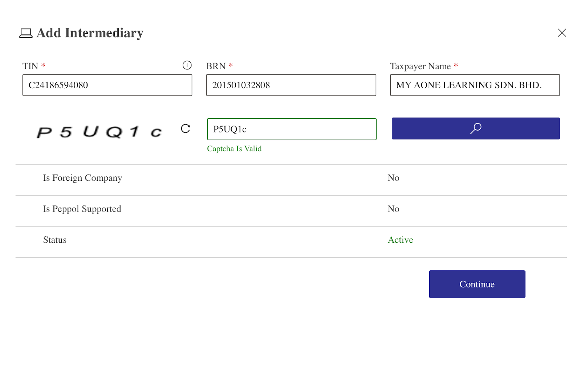Click the 'Active' status value
This screenshot has width=581, height=392.
point(401,240)
